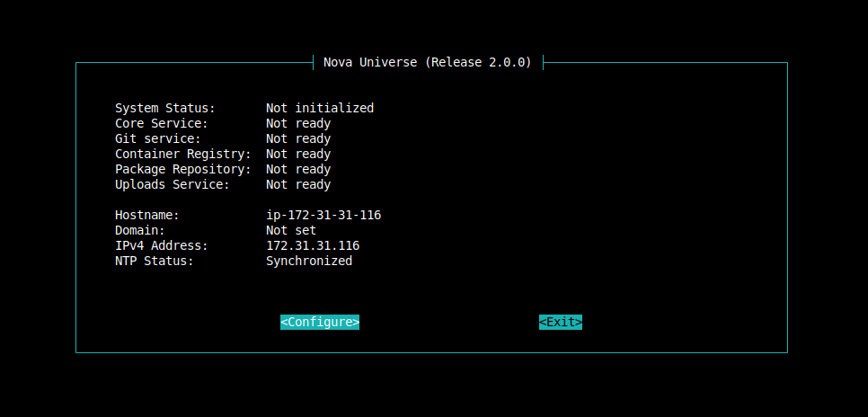
Task: Click the Core Service label
Action: tap(162, 123)
